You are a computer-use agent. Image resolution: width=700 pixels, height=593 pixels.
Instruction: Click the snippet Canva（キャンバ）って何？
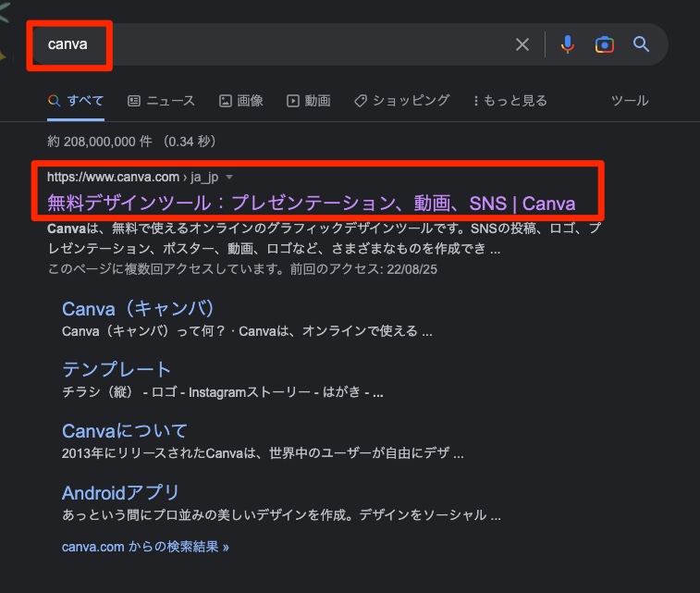coord(247,331)
